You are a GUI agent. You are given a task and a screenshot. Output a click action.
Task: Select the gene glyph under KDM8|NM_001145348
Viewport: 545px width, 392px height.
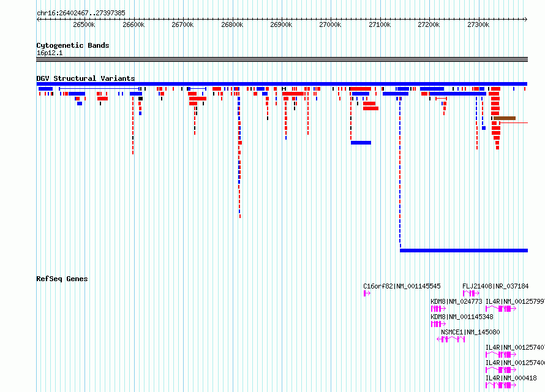(x=438, y=324)
